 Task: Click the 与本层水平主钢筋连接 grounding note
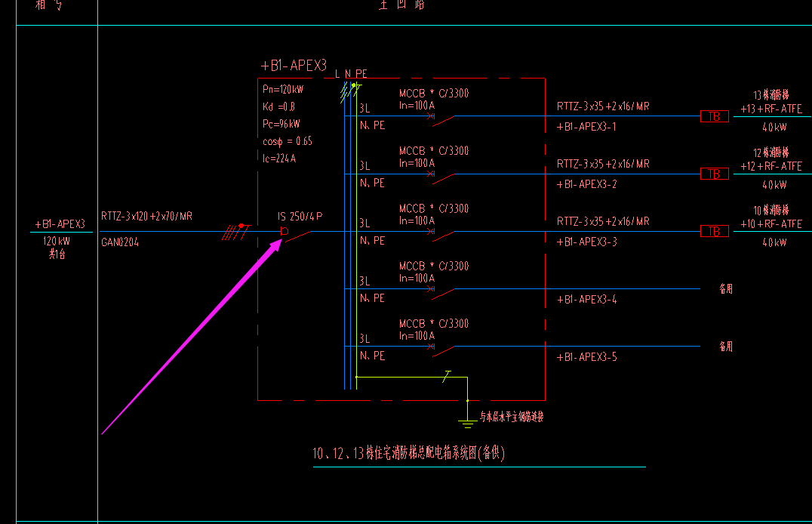[x=512, y=417]
